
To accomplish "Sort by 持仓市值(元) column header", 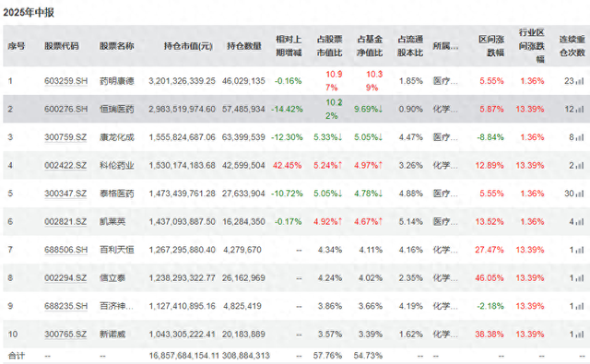I will click(188, 46).
